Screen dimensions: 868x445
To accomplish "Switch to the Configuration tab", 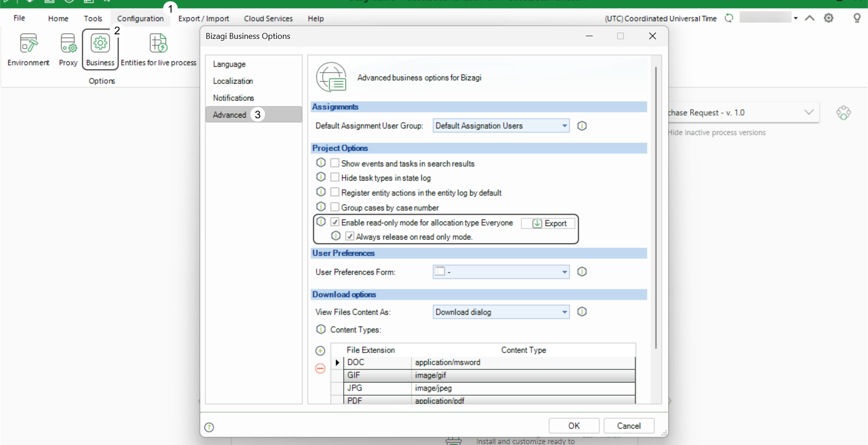I will [141, 19].
